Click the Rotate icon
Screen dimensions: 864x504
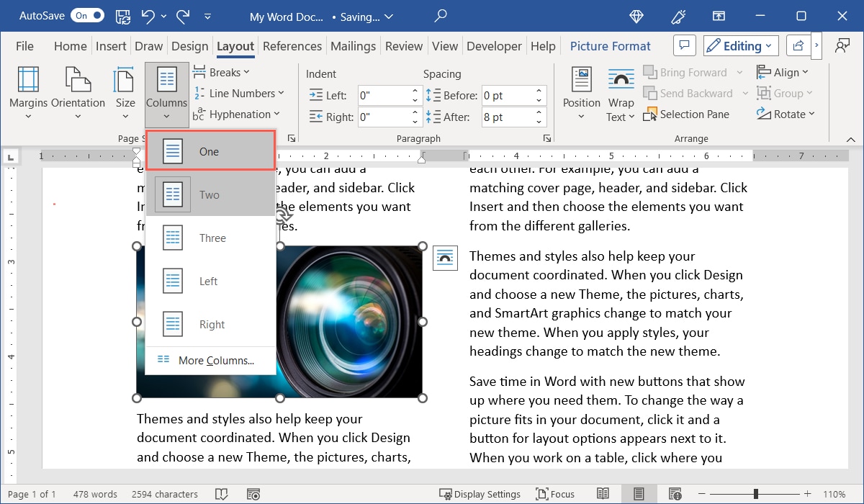786,114
